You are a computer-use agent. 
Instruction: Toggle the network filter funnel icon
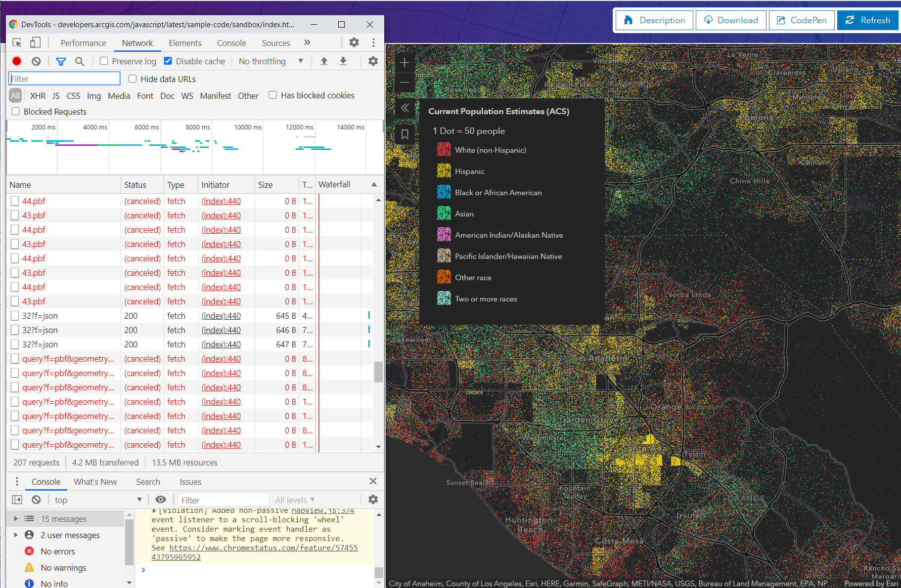[61, 61]
